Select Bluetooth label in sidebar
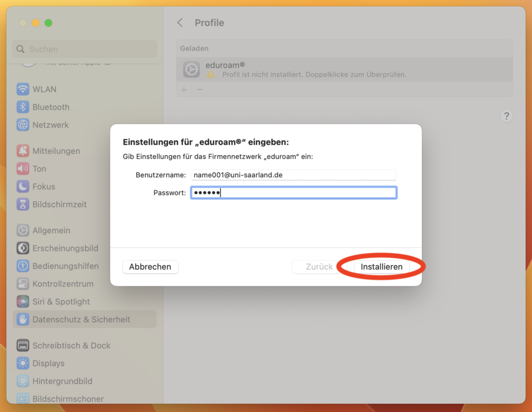 [51, 107]
